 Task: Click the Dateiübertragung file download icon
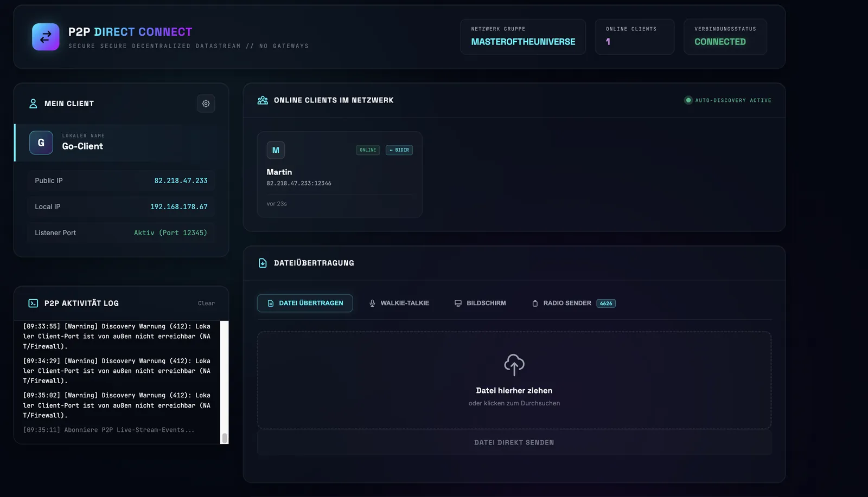tap(263, 263)
